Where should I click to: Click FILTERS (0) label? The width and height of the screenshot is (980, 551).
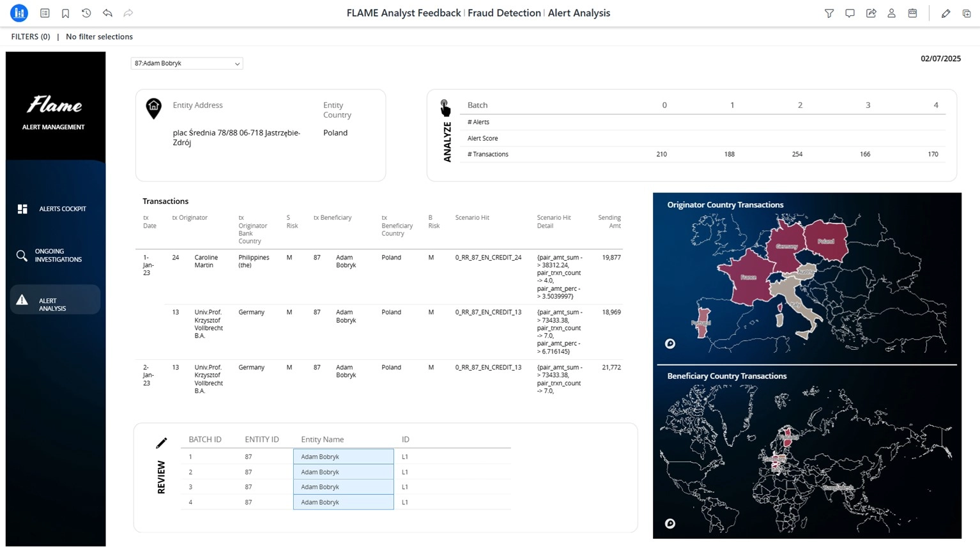[31, 36]
